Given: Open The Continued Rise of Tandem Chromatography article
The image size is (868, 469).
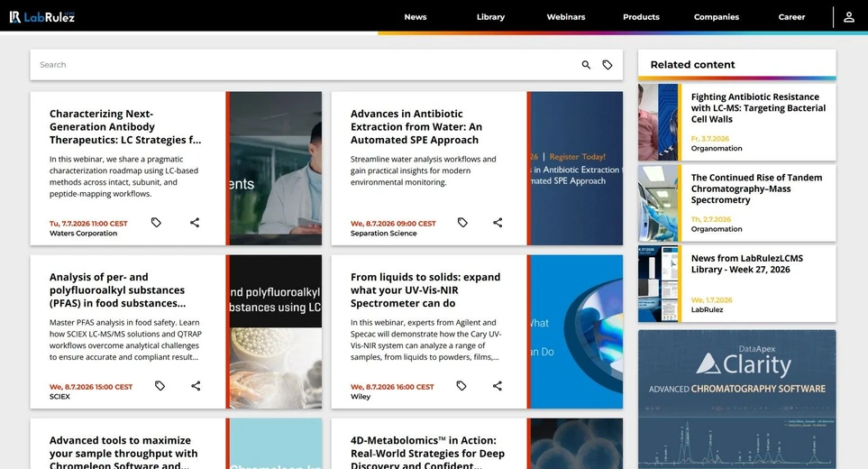Looking at the screenshot, I should (756, 189).
